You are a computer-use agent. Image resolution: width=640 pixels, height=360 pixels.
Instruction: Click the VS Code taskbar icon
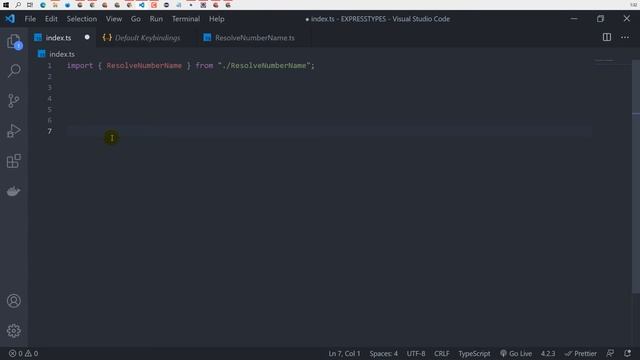coord(142,5)
